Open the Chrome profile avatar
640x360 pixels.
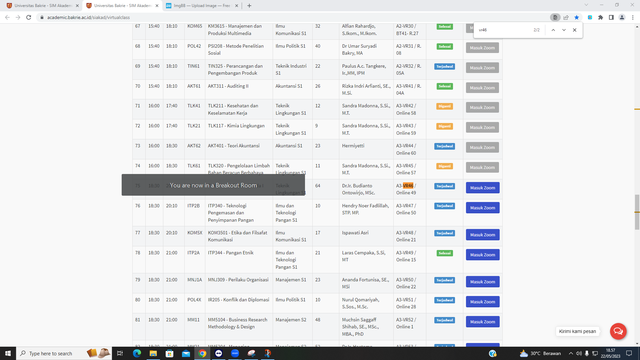622,18
